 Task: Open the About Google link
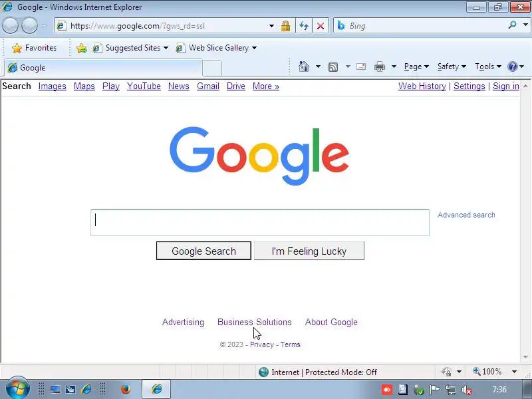(331, 322)
